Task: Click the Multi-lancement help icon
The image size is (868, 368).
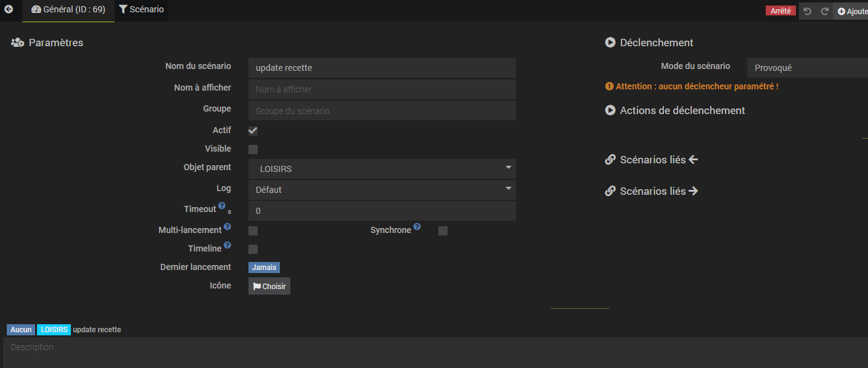Action: coord(227,227)
